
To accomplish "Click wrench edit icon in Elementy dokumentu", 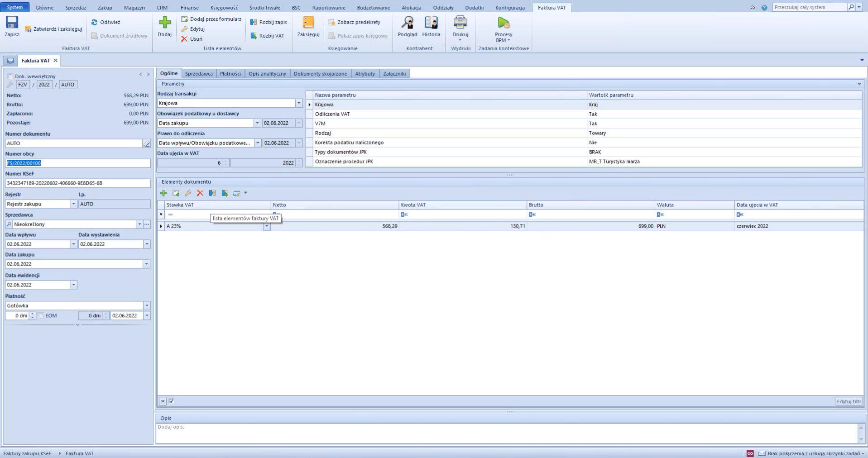I will tap(188, 193).
